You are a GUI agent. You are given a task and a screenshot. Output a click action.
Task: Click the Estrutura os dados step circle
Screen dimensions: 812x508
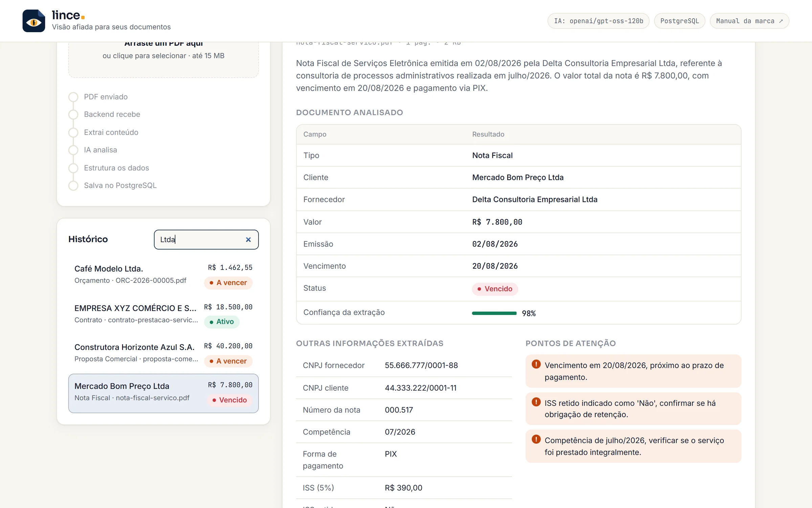pos(73,168)
